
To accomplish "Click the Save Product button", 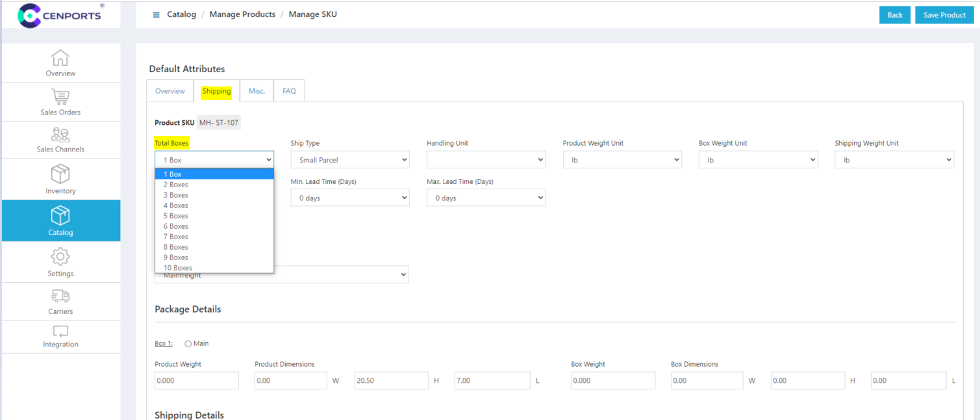I will 944,15.
